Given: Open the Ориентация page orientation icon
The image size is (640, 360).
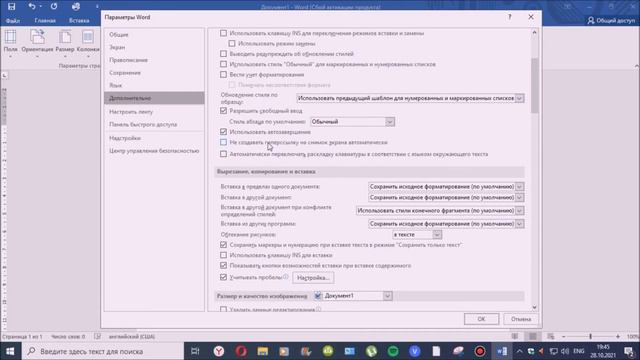Looking at the screenshot, I should [x=37, y=37].
